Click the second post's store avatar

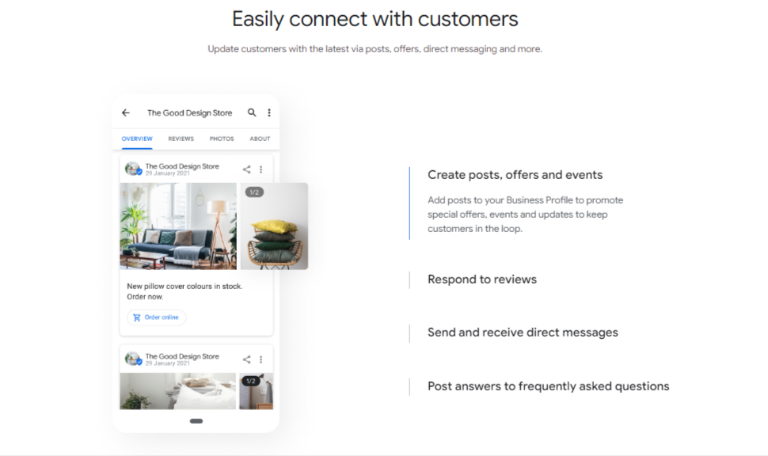point(133,359)
